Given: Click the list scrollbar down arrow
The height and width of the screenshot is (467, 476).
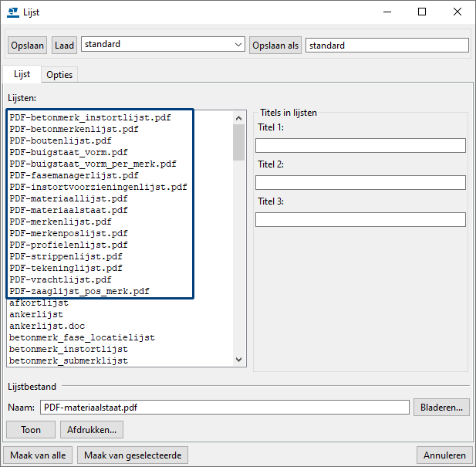Looking at the screenshot, I should [x=239, y=360].
